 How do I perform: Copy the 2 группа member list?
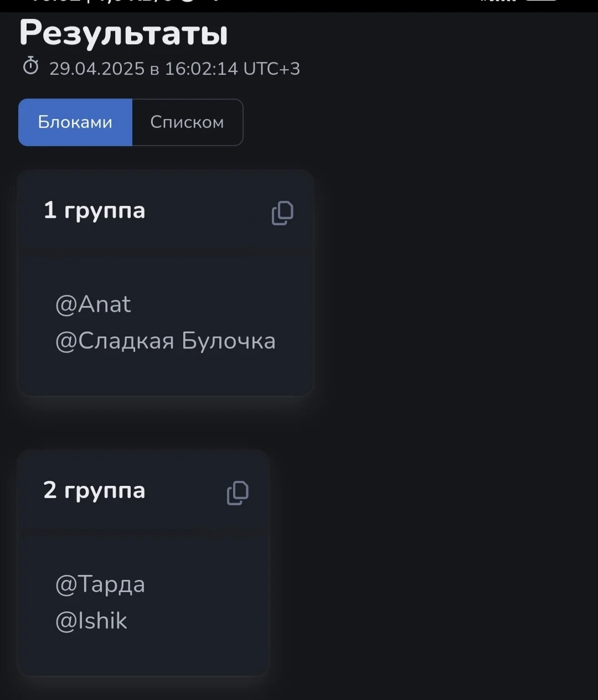[238, 492]
